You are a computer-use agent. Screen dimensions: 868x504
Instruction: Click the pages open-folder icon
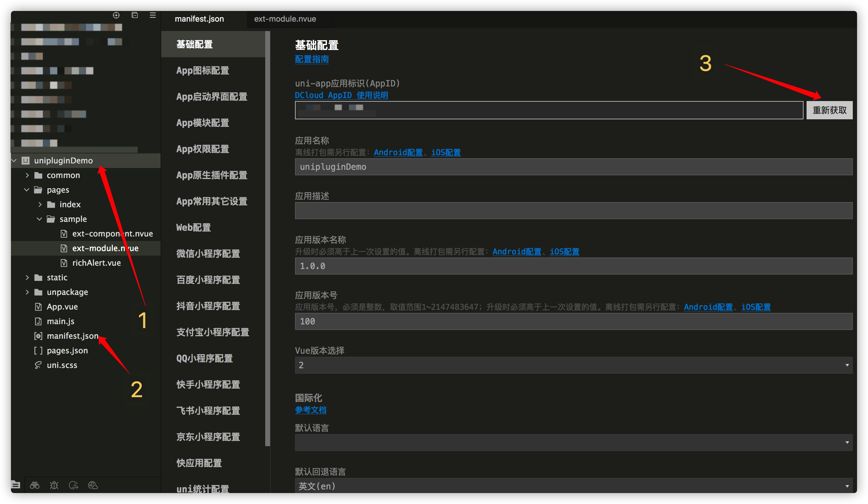[38, 190]
